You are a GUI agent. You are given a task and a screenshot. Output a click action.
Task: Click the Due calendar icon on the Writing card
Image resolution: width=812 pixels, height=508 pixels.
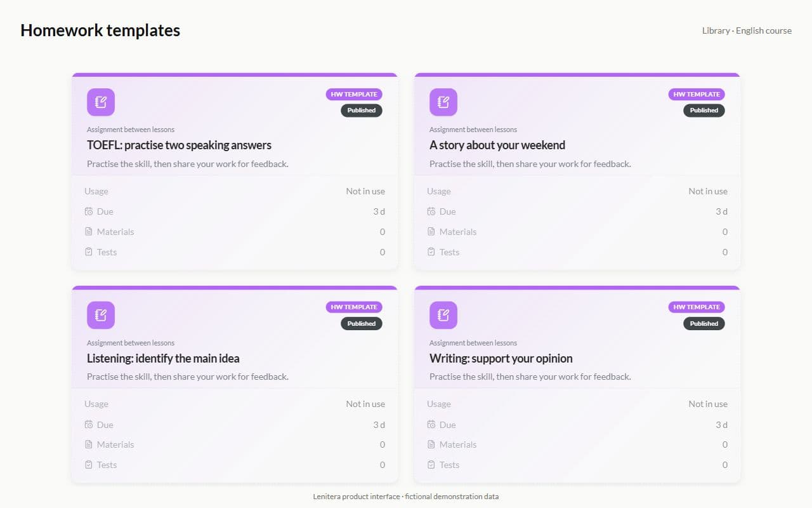(431, 425)
